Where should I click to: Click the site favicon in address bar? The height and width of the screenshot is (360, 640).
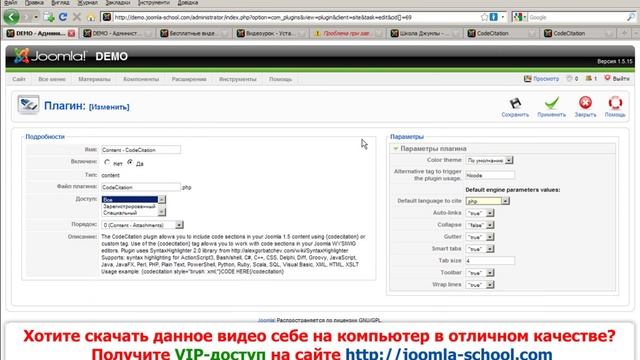pos(107,17)
